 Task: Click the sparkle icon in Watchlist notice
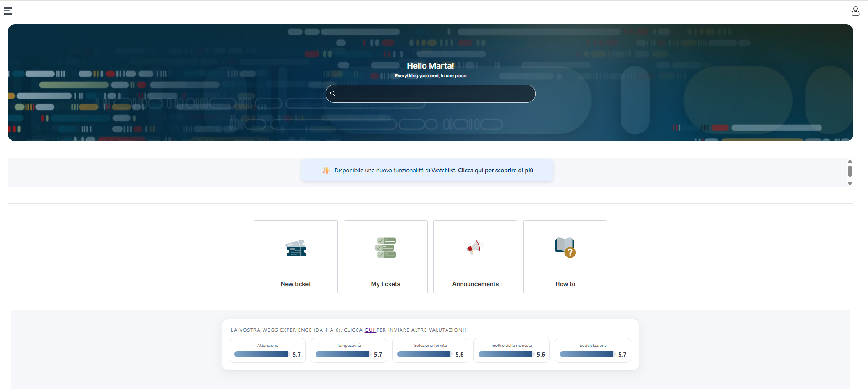click(x=326, y=171)
